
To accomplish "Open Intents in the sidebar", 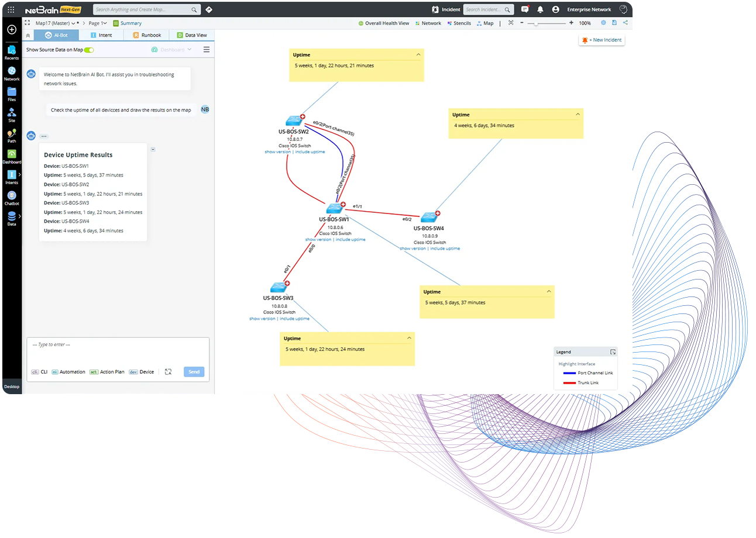I will (12, 177).
